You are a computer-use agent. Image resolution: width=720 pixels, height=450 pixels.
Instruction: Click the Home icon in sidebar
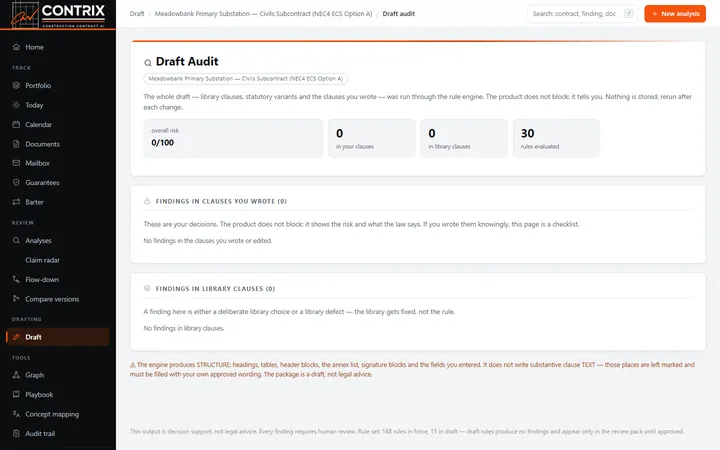point(16,47)
